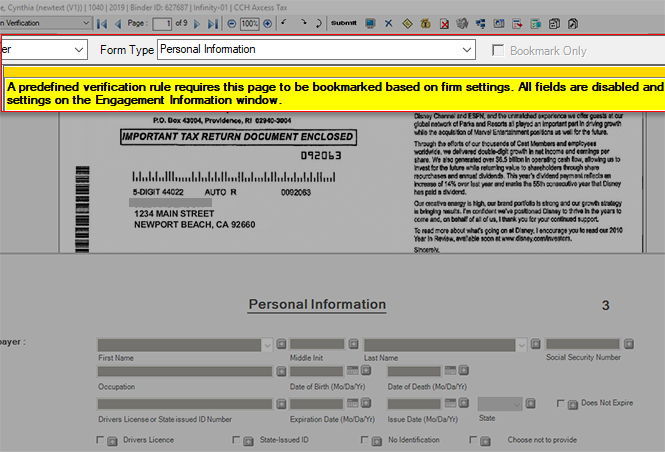Open the dropdown left of Form Type

[78, 50]
